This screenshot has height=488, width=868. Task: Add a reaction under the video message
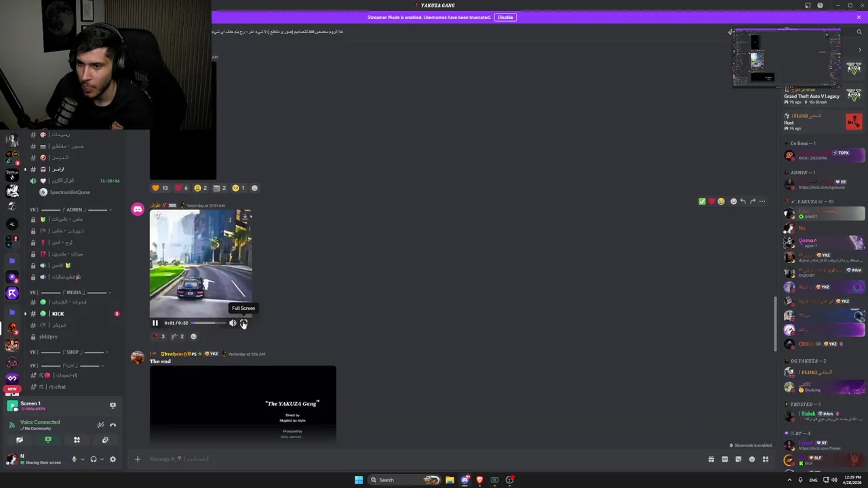pyautogui.click(x=193, y=336)
